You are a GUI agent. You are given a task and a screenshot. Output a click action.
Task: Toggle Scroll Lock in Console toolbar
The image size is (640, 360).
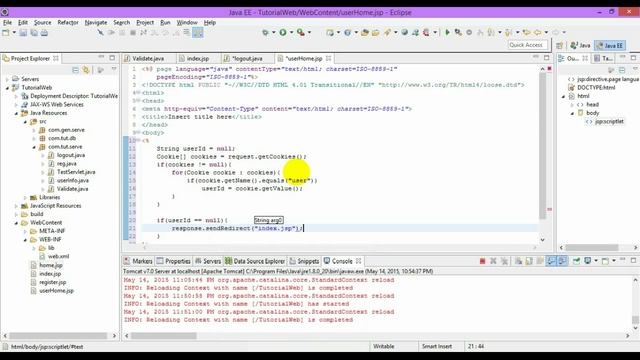(x=529, y=261)
